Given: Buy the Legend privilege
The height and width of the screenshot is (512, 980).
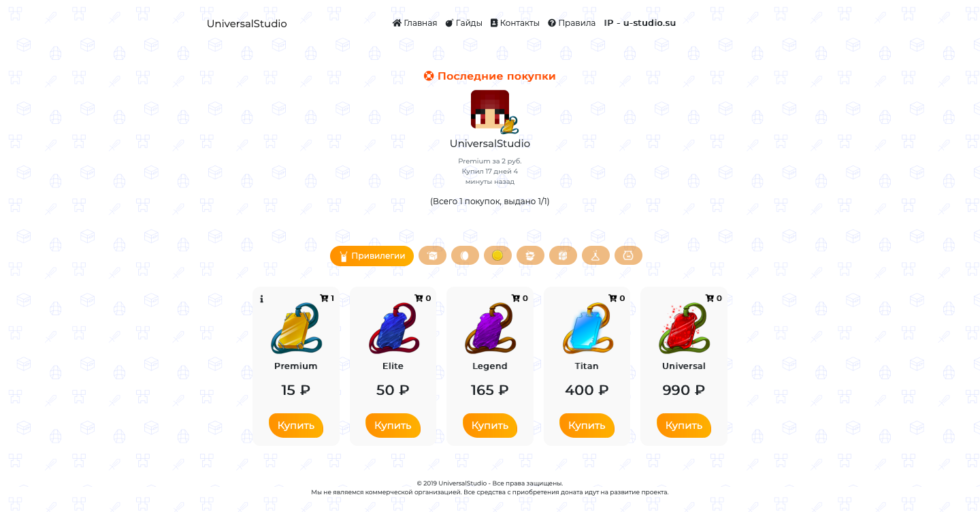Looking at the screenshot, I should point(490,426).
